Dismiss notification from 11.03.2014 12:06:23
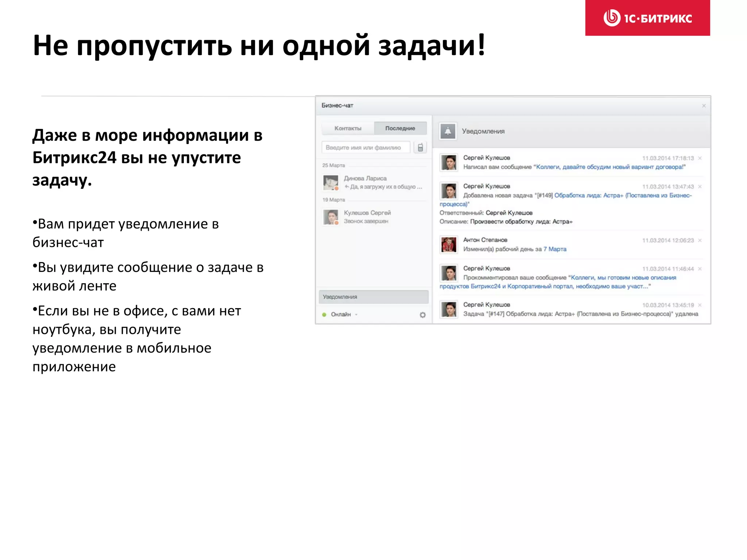 (x=700, y=240)
